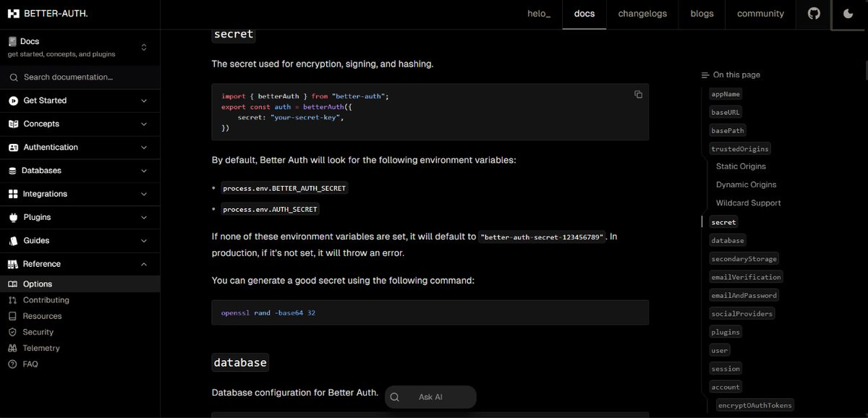Jump to emailAndPassword in page outline
The width and height of the screenshot is (868, 418).
(x=744, y=295)
